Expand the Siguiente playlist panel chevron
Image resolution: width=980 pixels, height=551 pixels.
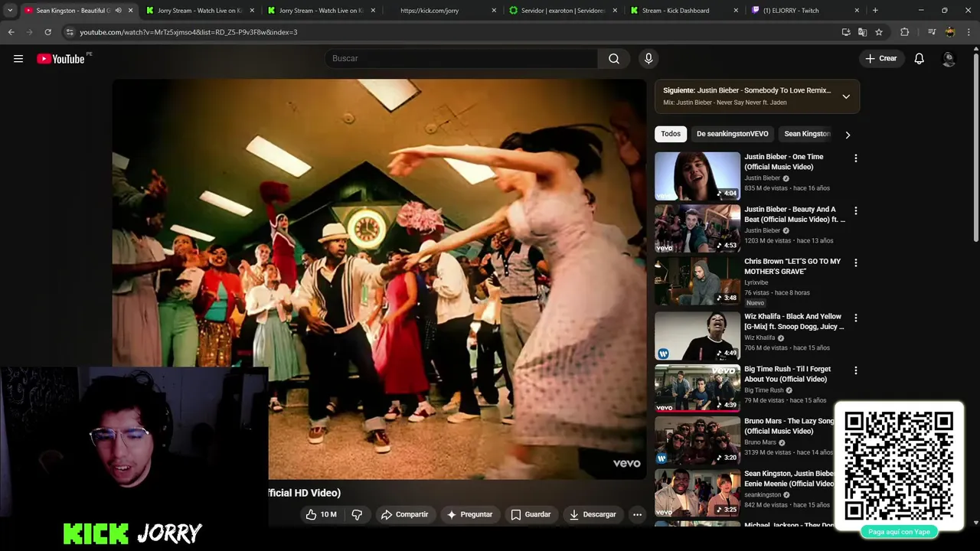click(x=846, y=96)
